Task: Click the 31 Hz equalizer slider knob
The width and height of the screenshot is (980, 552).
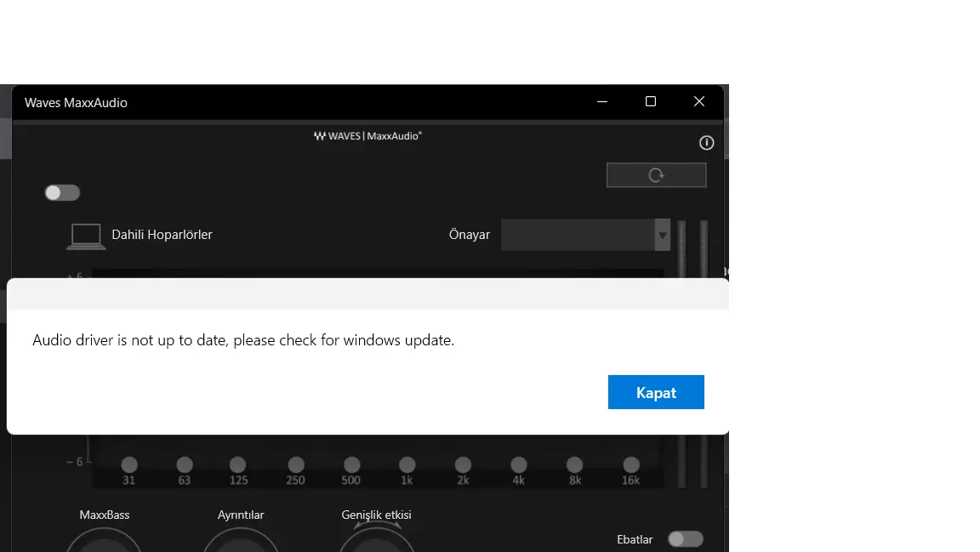Action: (x=129, y=464)
